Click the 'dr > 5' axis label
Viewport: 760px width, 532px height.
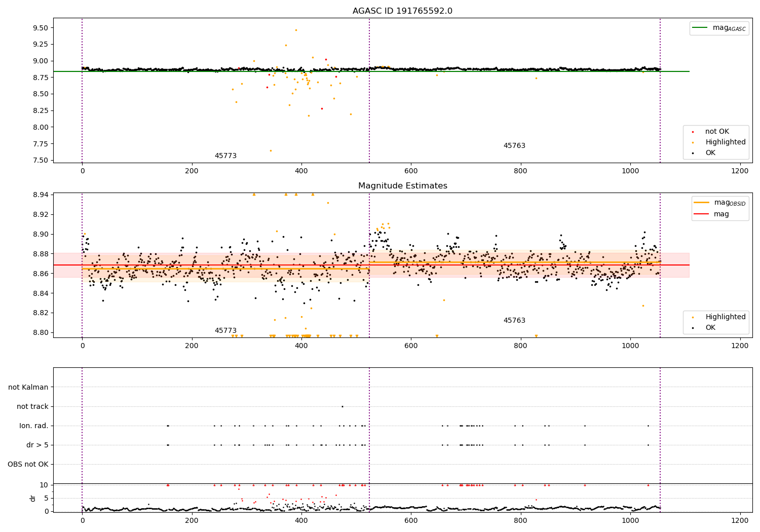coord(37,445)
